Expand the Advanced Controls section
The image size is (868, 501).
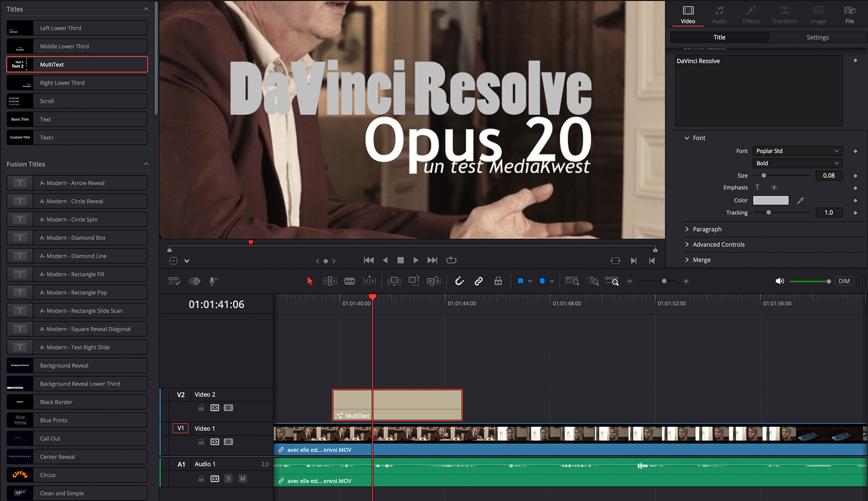point(718,244)
